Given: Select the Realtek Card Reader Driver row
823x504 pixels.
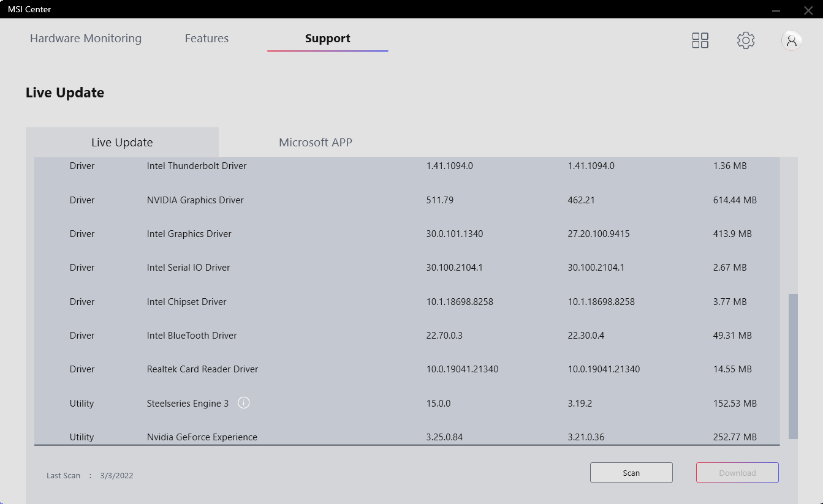Looking at the screenshot, I should coord(202,369).
